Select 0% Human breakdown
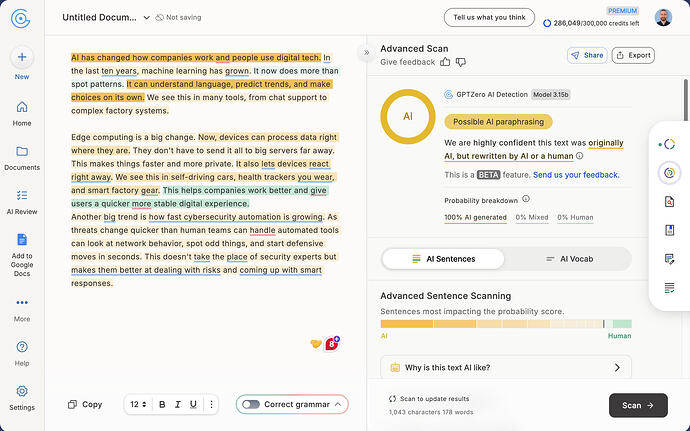The image size is (690, 431). click(575, 218)
